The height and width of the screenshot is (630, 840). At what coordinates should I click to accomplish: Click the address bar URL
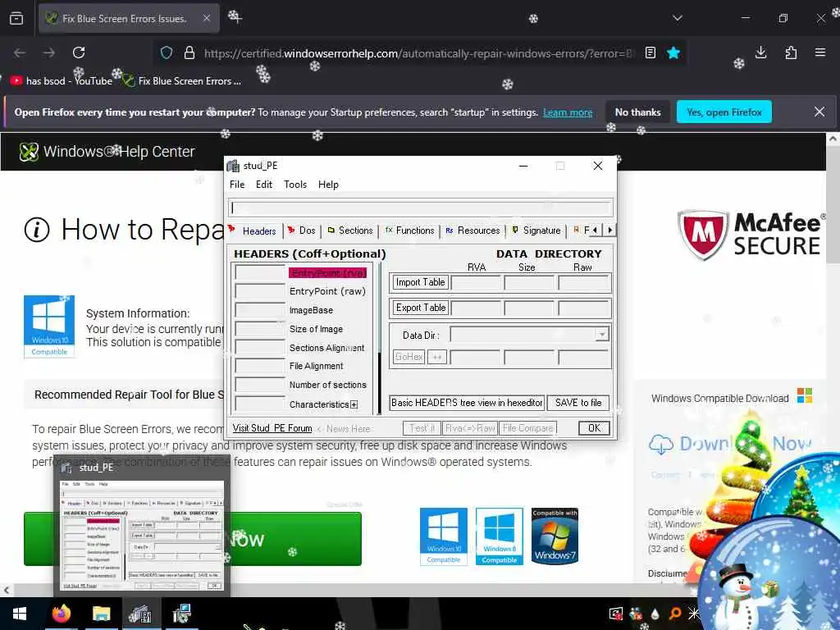418,53
